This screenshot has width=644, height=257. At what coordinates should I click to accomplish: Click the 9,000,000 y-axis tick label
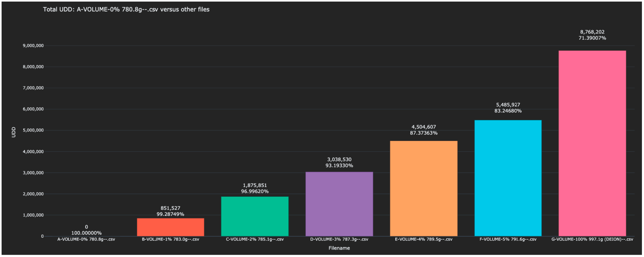coord(33,46)
